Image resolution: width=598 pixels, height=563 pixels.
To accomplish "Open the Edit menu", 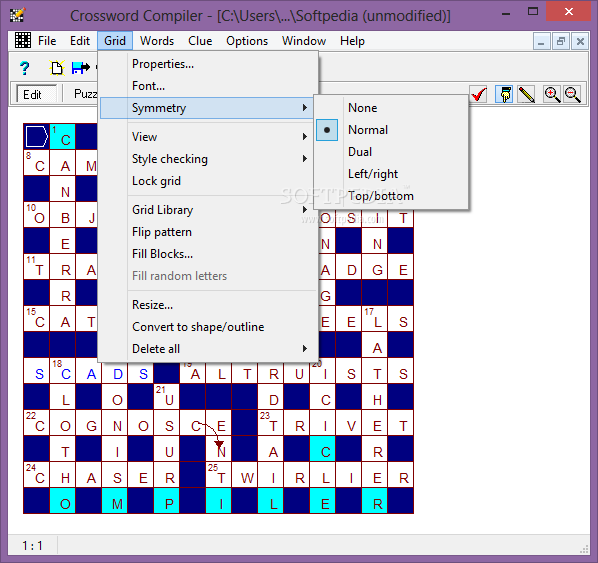I will pos(80,41).
